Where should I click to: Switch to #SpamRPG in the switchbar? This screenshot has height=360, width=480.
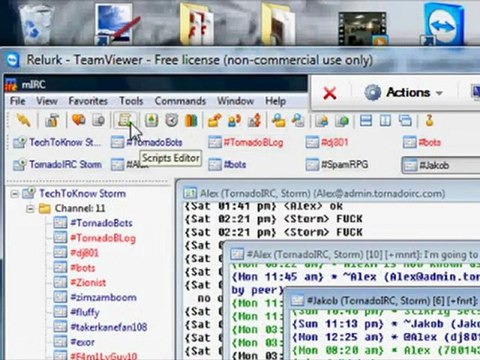click(337, 164)
